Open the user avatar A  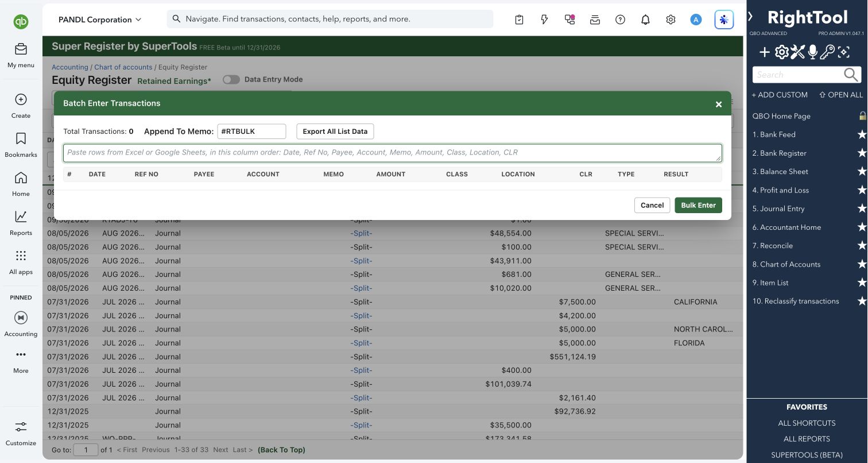(696, 20)
